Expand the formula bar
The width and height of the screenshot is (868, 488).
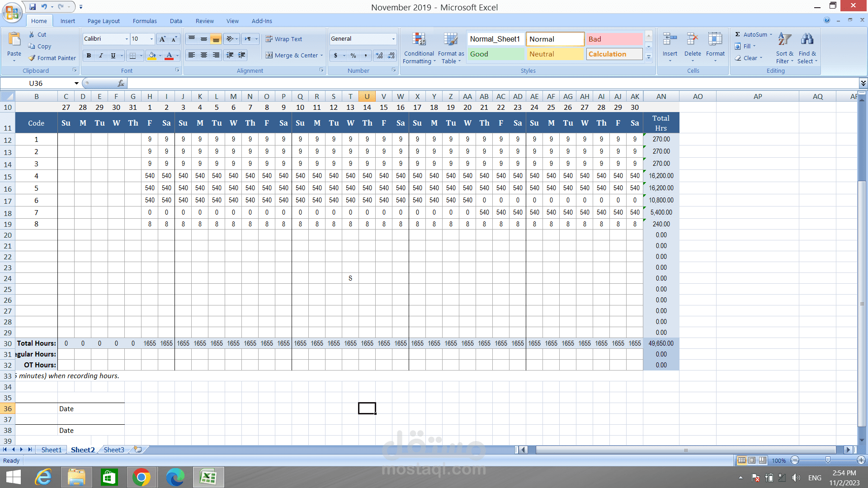[x=863, y=83]
